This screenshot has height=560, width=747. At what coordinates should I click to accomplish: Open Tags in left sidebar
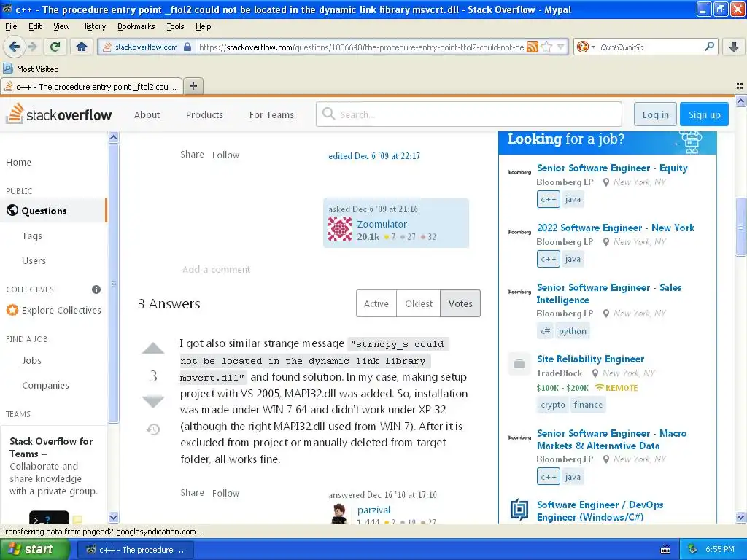pyautogui.click(x=32, y=236)
